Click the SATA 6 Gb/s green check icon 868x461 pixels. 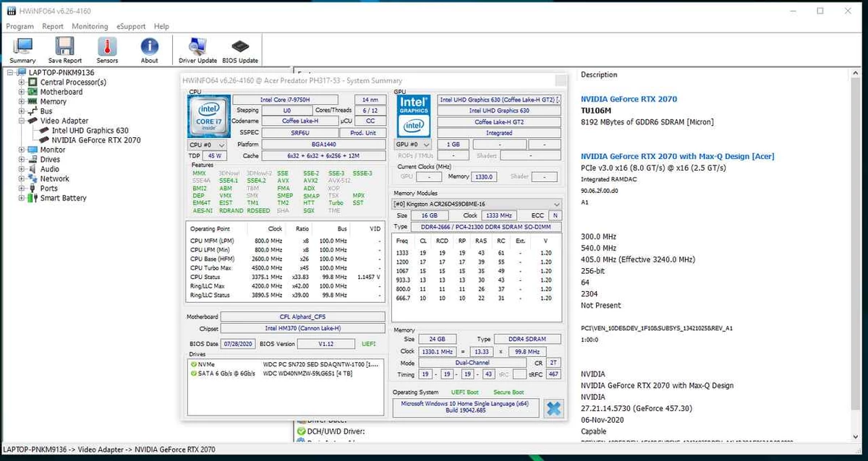(194, 373)
